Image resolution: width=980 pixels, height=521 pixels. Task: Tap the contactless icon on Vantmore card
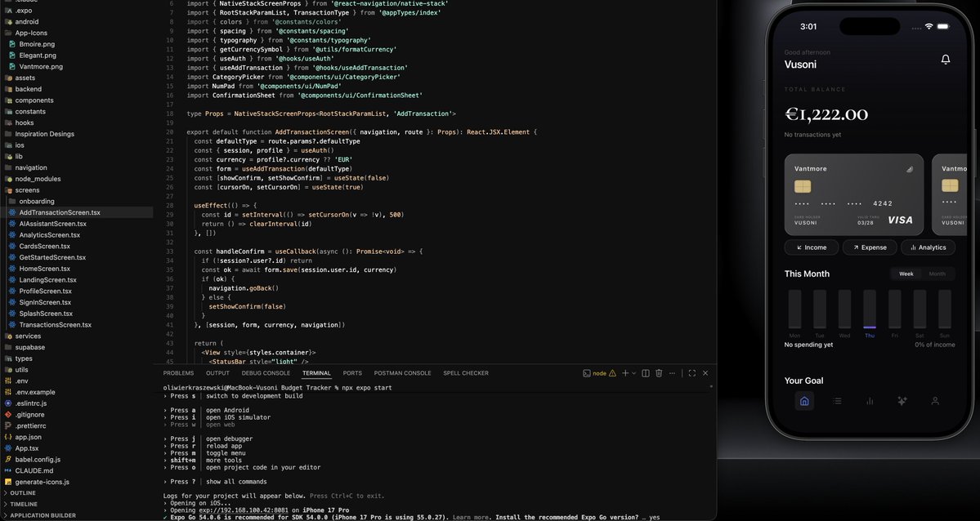click(x=910, y=169)
